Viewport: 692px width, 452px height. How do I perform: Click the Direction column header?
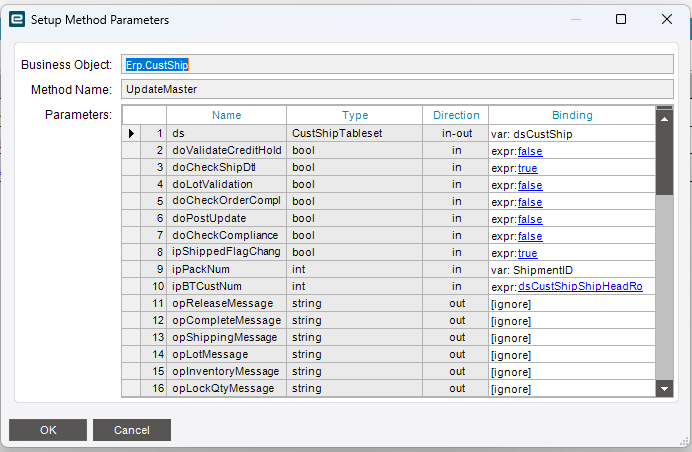point(456,115)
